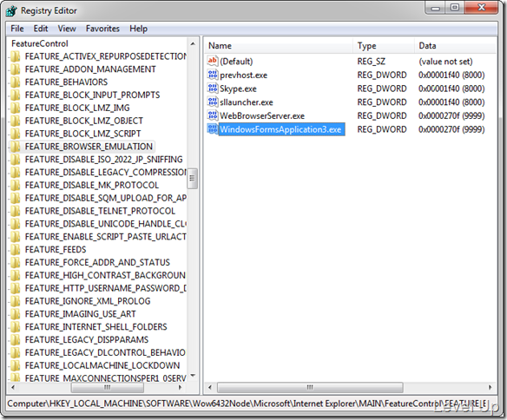Screen dimensions: 507x420
Task: Select the Skype.exe value name
Action: coord(238,89)
